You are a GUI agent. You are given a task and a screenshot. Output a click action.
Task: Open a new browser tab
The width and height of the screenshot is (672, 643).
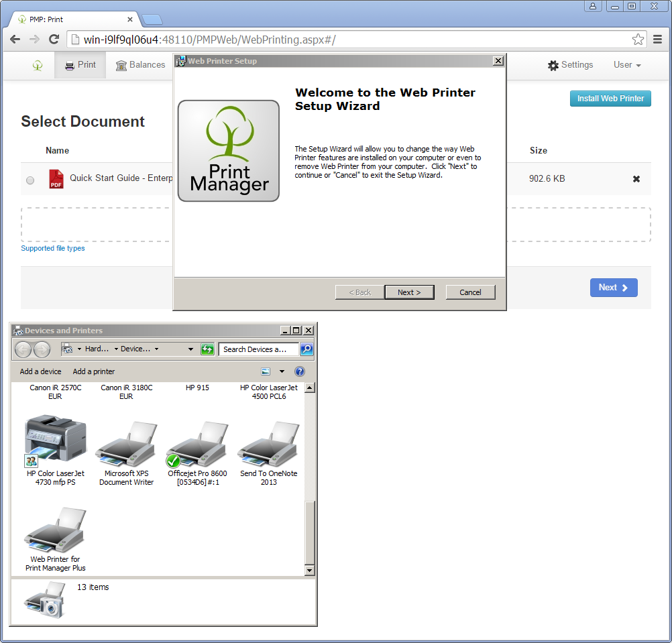[152, 19]
